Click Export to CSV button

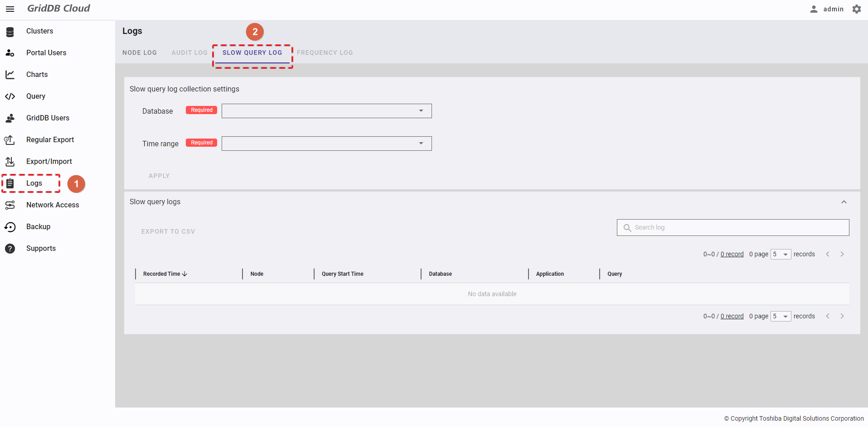tap(168, 231)
